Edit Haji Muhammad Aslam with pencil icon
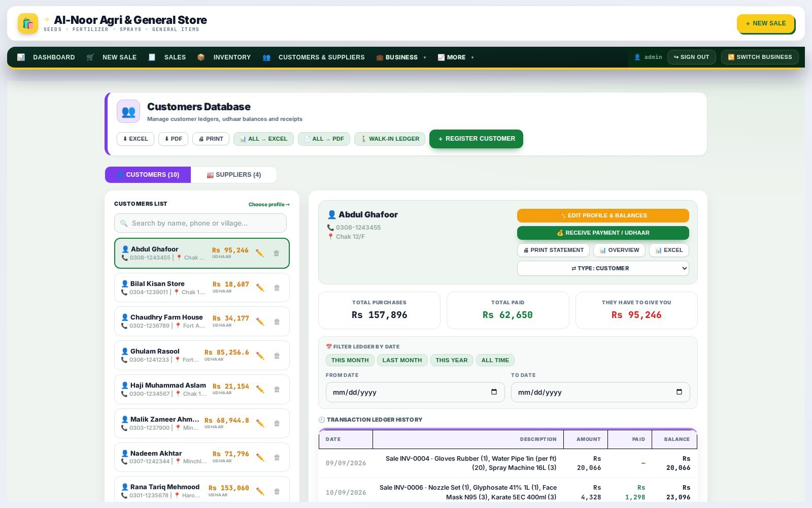The image size is (812, 508). (x=260, y=389)
